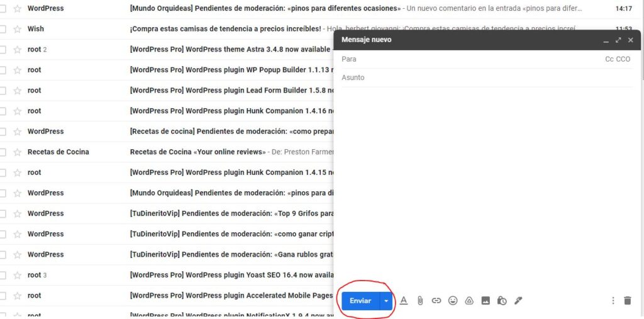Insert files from Google Drive icon
Image resolution: width=644 pixels, height=319 pixels.
coord(469,301)
